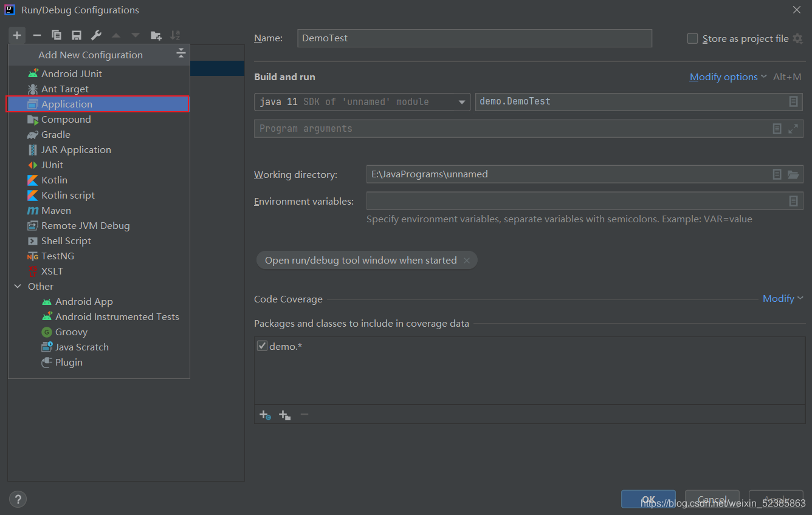Click the Remove Configuration minus icon
This screenshot has height=515, width=812.
click(x=36, y=35)
